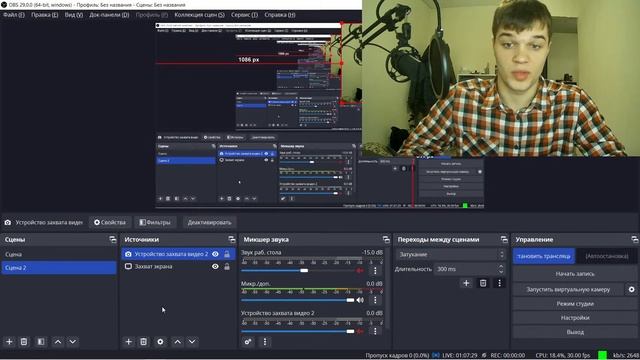Open source properties gear icon
Image resolution: width=640 pixels, height=360 pixels.
[160, 342]
